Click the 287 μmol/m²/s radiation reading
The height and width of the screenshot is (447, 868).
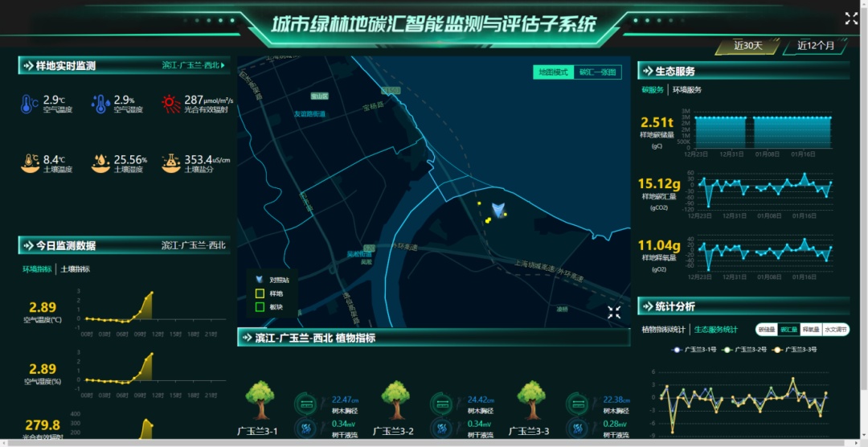(209, 100)
